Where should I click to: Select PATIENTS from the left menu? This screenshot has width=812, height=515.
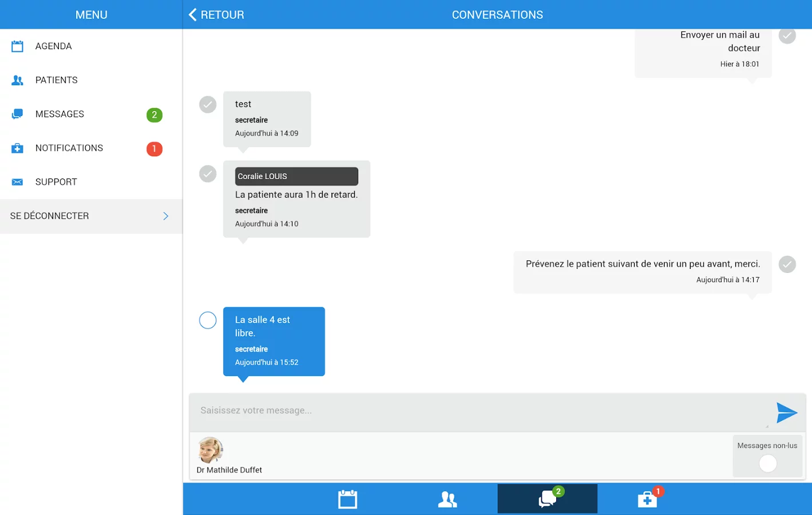(x=56, y=80)
